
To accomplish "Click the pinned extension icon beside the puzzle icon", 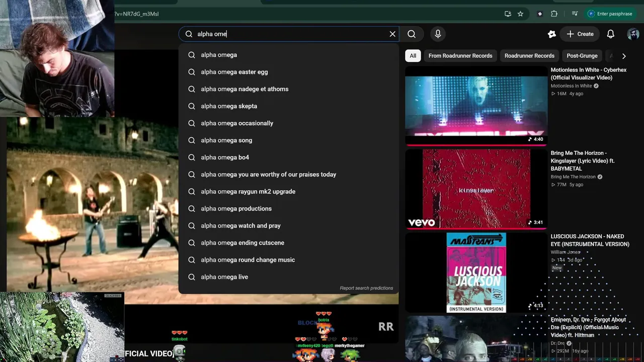I will [x=540, y=14].
